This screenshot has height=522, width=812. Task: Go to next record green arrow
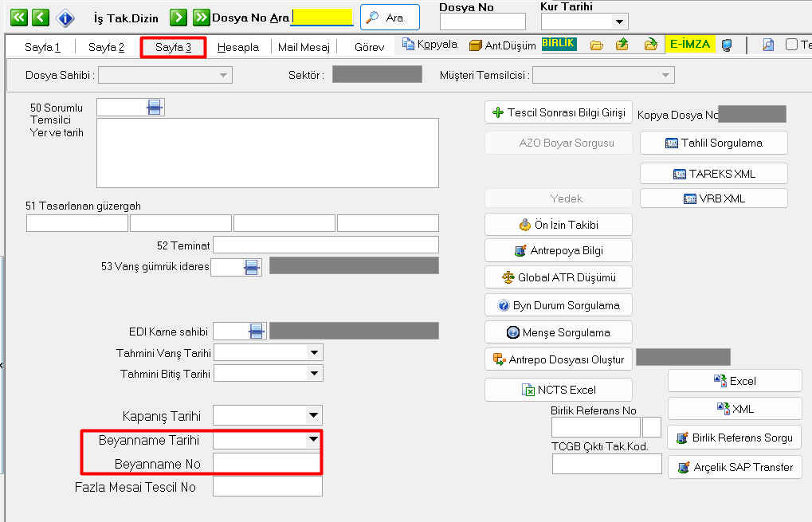tap(178, 18)
